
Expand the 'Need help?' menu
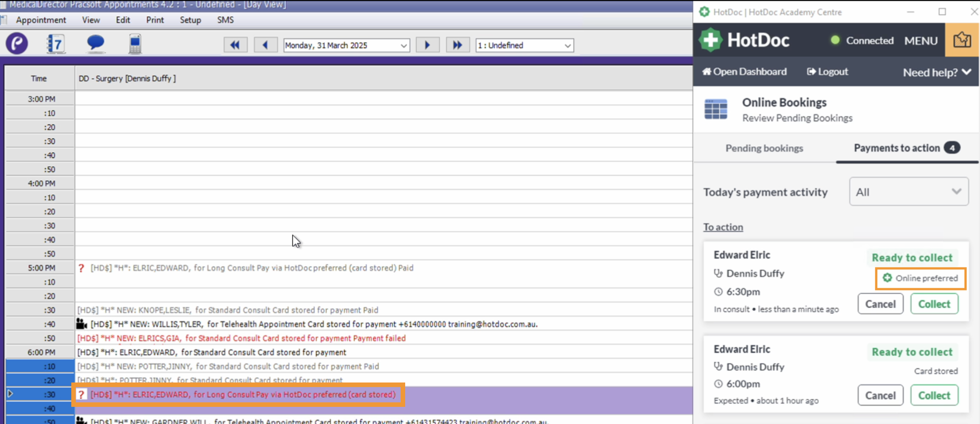click(937, 72)
